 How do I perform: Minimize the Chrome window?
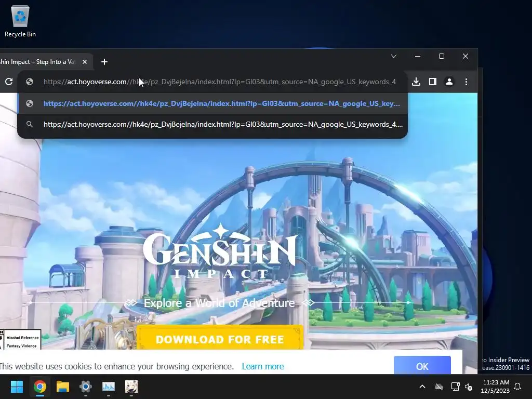418,56
